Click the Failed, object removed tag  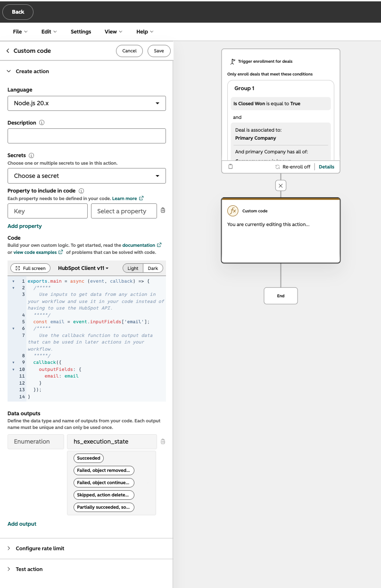click(x=104, y=470)
